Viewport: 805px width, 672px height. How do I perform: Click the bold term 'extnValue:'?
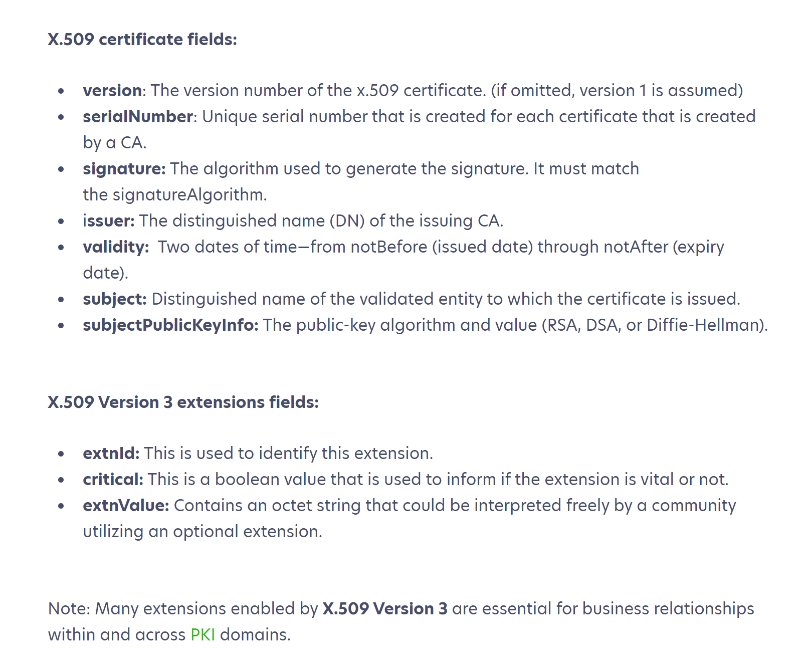point(126,505)
